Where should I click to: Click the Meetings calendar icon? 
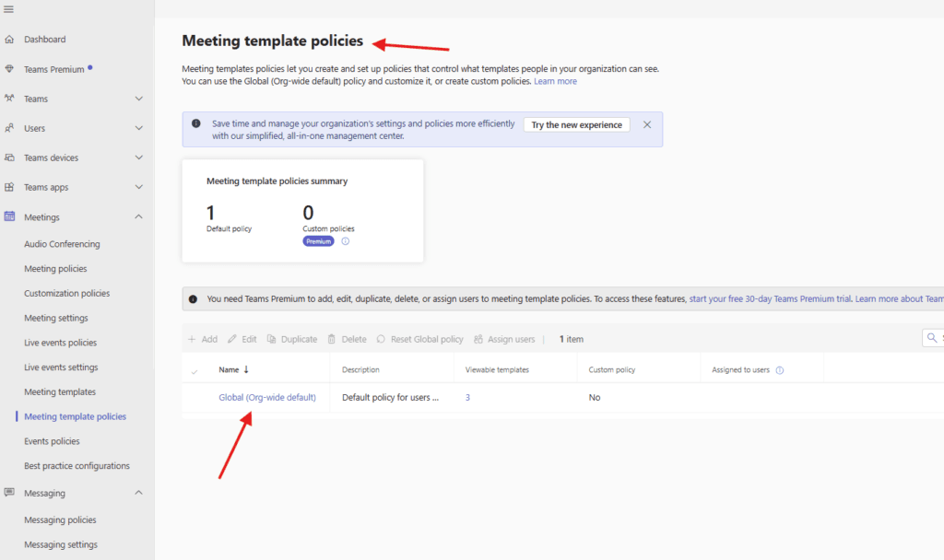[x=9, y=217]
